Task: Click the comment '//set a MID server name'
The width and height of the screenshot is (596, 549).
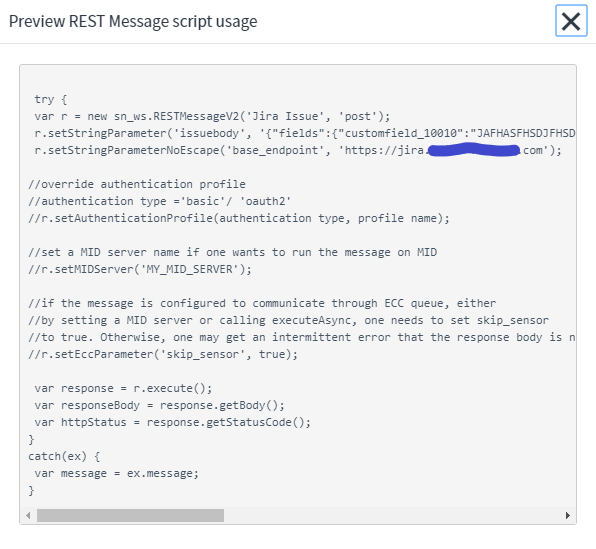Action: coord(233,252)
